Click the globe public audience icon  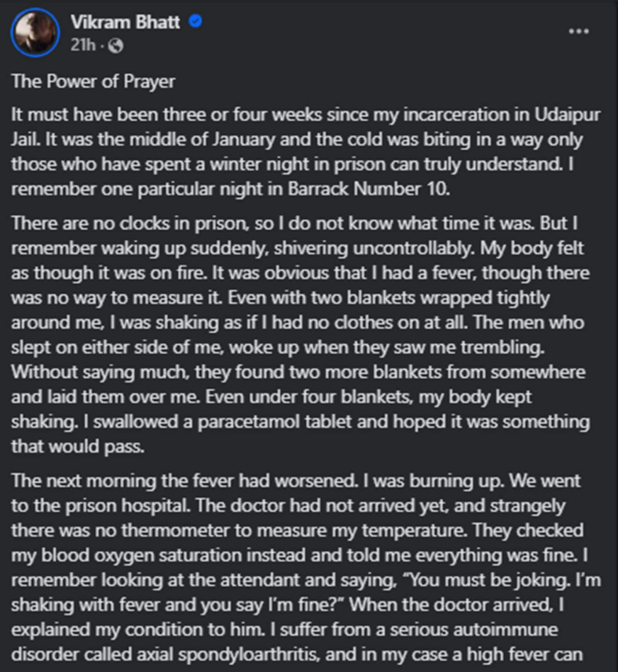click(115, 46)
